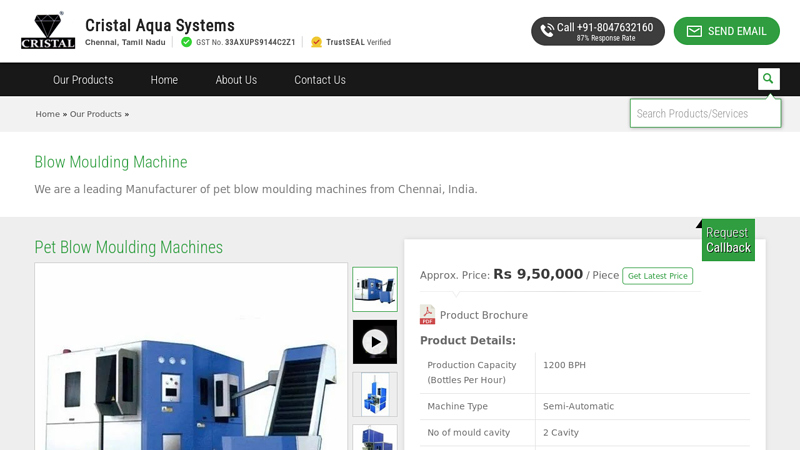800x450 pixels.
Task: Click the Rs 9,50,000 price text
Action: coord(538,274)
